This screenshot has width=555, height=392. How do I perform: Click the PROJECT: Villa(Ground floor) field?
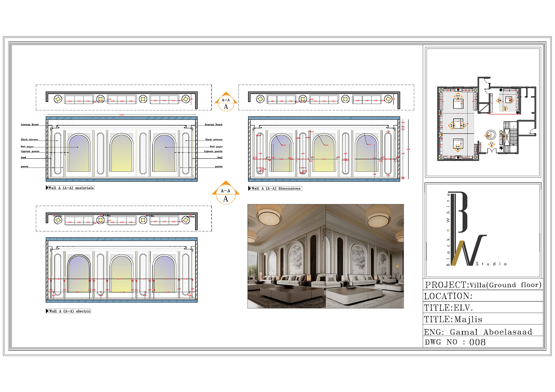(x=483, y=285)
